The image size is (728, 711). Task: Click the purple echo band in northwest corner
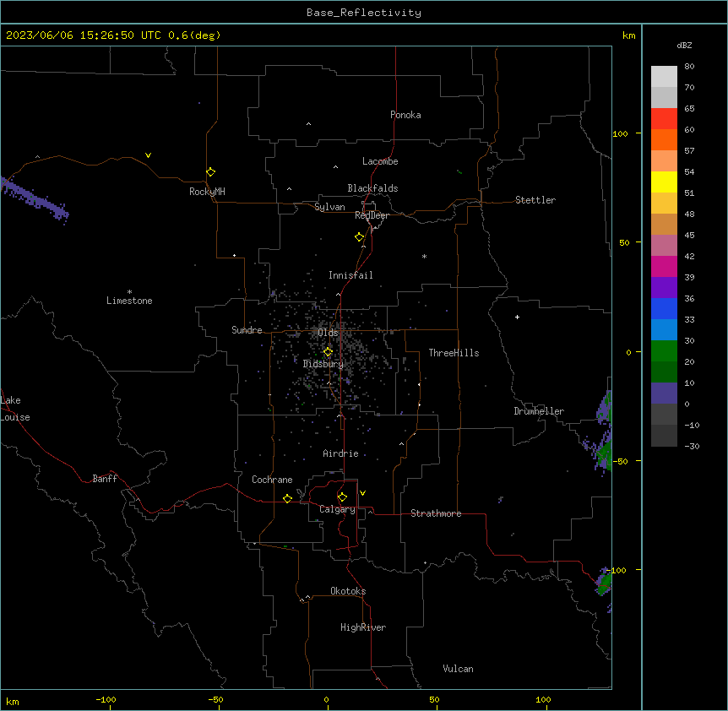(x=35, y=198)
